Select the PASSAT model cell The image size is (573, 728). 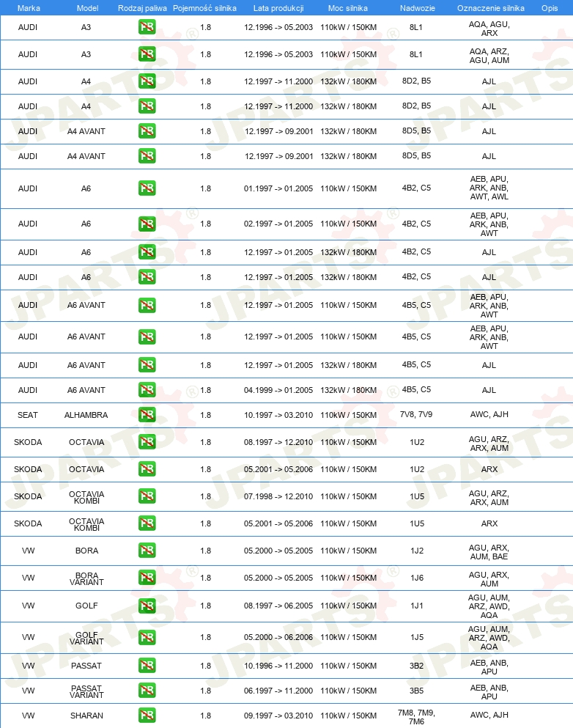coord(86,666)
